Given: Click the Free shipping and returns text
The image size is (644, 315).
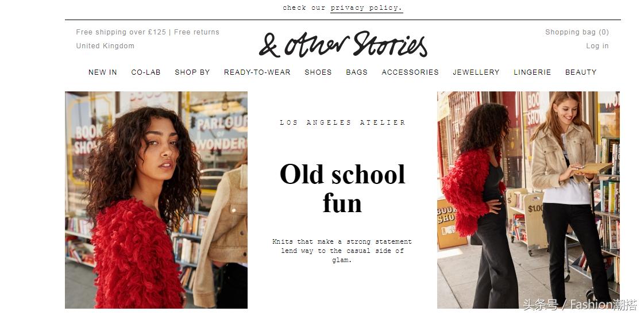Looking at the screenshot, I should tap(148, 32).
